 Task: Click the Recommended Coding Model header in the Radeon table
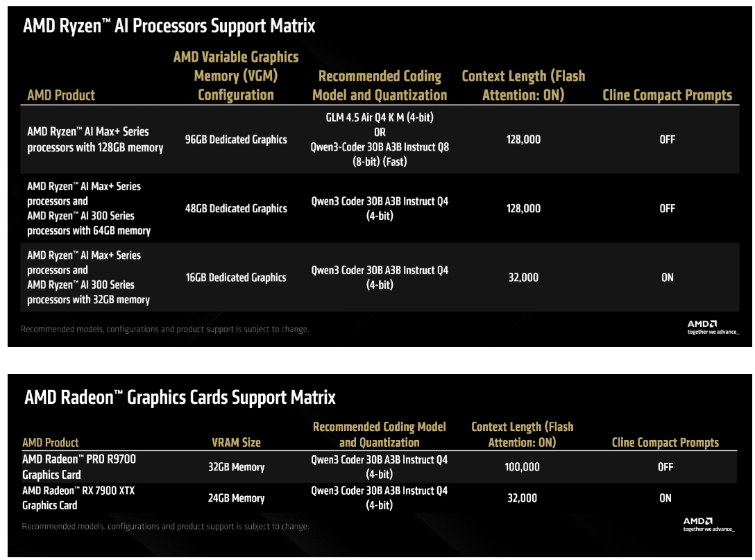(379, 434)
